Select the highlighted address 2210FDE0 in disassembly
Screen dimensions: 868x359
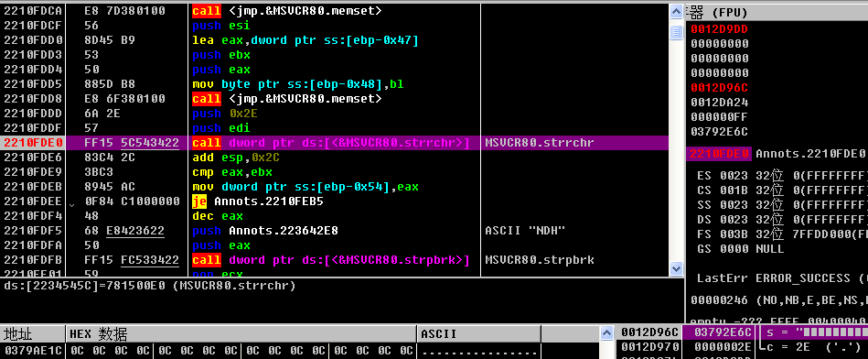pyautogui.click(x=33, y=143)
